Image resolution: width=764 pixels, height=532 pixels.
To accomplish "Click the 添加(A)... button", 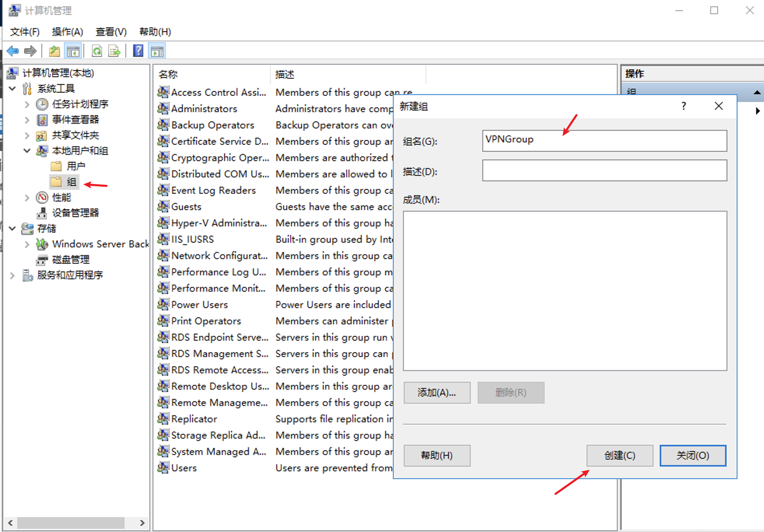I will (x=436, y=392).
